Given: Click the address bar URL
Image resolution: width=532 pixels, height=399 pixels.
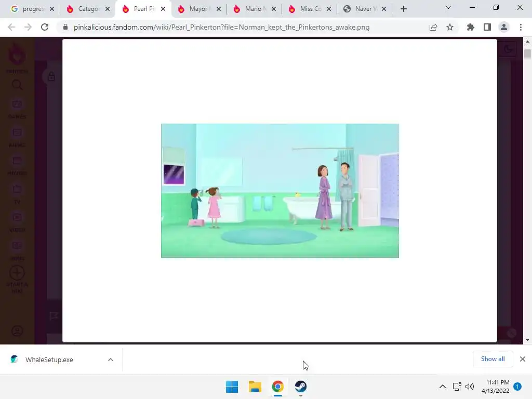Looking at the screenshot, I should (221, 27).
